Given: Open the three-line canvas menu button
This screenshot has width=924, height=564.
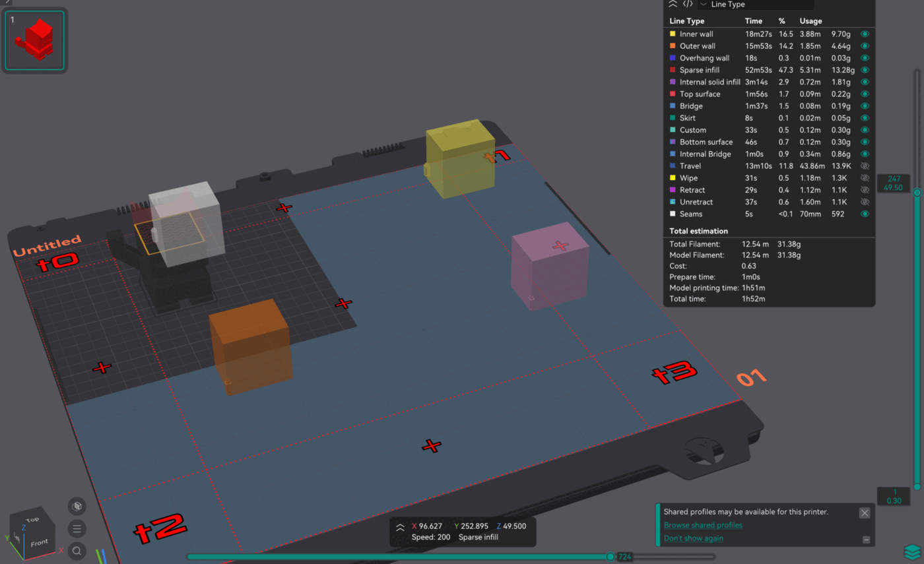Looking at the screenshot, I should [x=77, y=528].
